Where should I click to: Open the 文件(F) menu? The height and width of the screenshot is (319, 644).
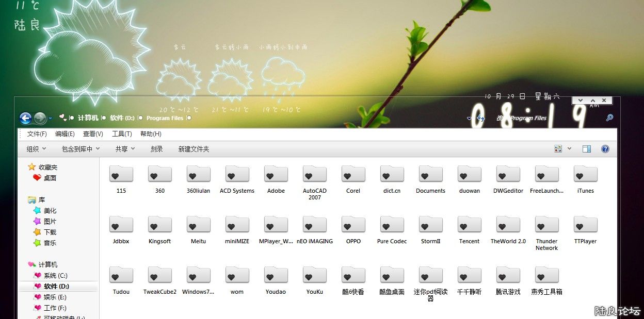click(x=37, y=134)
